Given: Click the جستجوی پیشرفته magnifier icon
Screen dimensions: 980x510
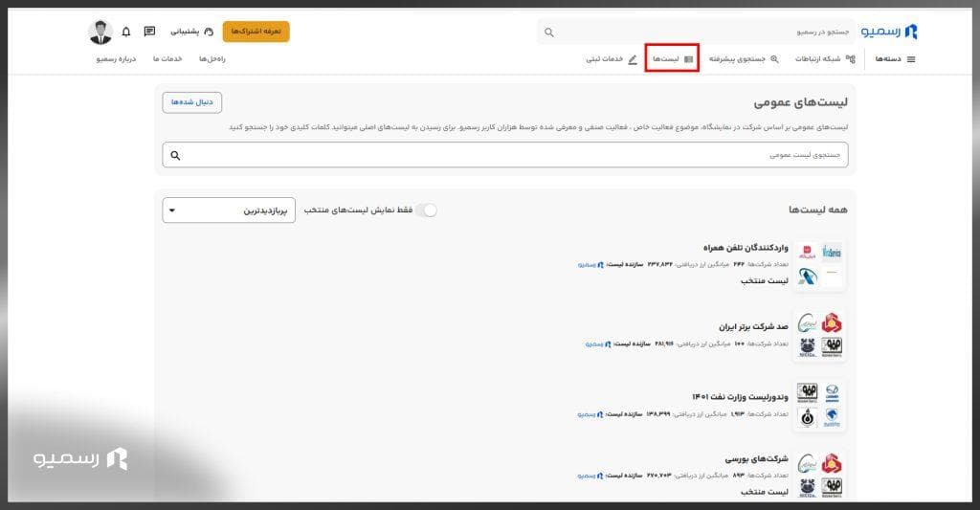Looking at the screenshot, I should point(774,58).
